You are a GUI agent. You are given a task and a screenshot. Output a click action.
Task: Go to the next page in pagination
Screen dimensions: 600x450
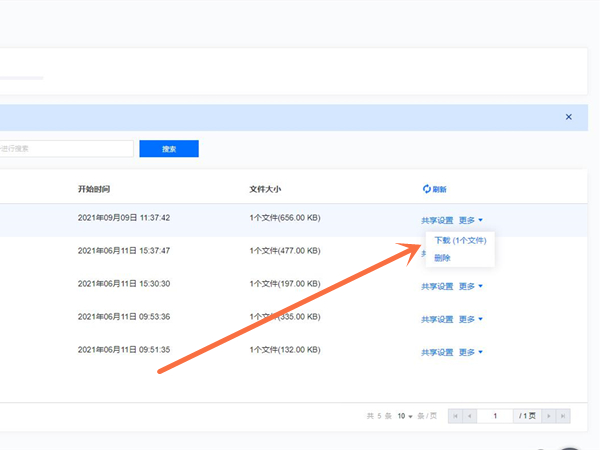pyautogui.click(x=550, y=415)
